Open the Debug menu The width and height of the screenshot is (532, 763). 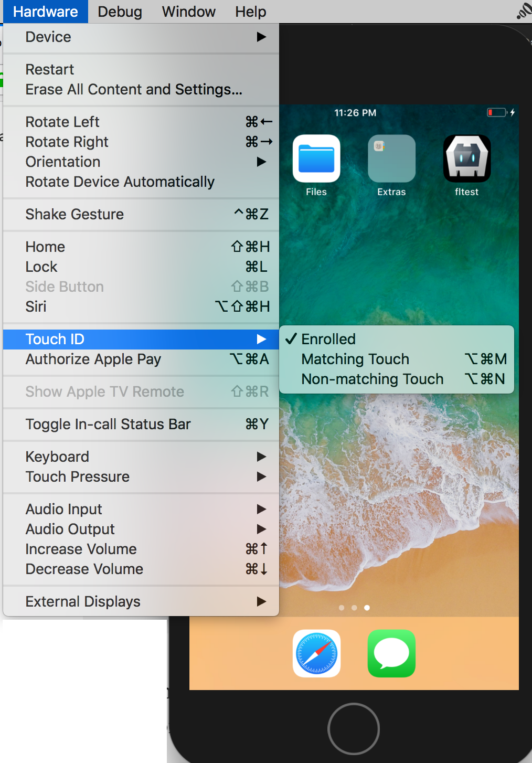tap(120, 11)
